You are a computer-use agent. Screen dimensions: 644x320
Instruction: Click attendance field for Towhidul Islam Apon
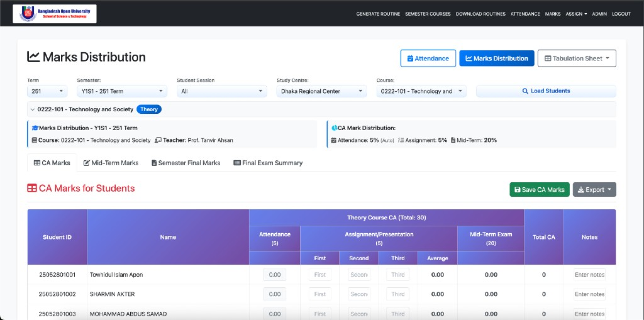click(275, 274)
